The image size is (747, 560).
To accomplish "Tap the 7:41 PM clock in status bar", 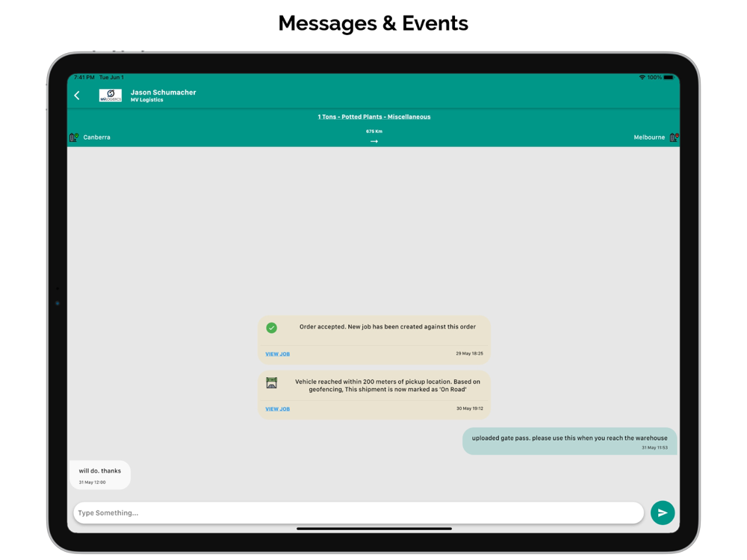I will point(84,77).
